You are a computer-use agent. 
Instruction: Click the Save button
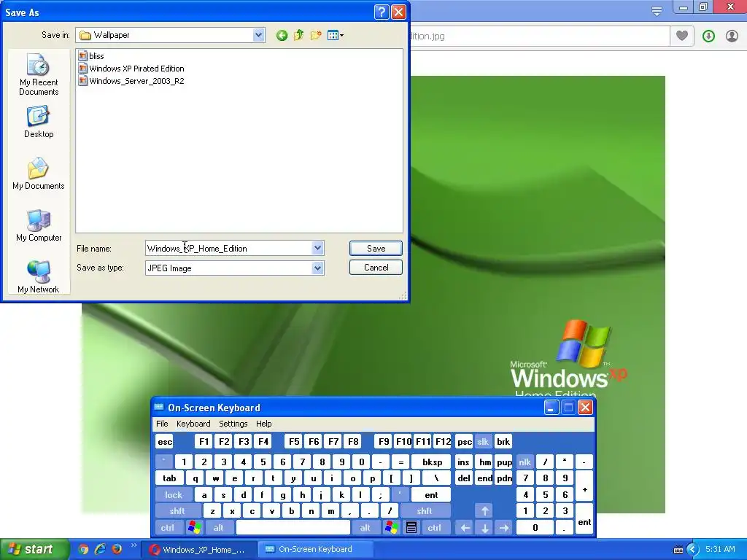pos(376,248)
